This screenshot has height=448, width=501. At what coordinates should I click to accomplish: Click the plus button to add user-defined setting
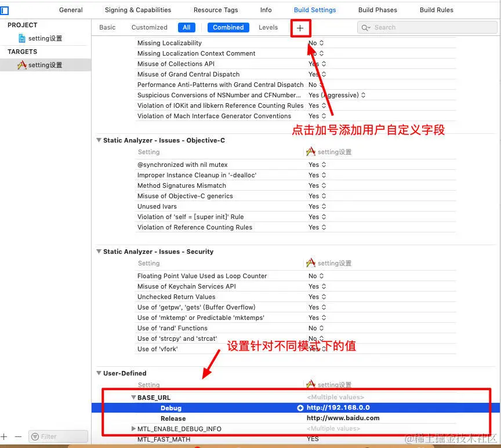coord(300,28)
